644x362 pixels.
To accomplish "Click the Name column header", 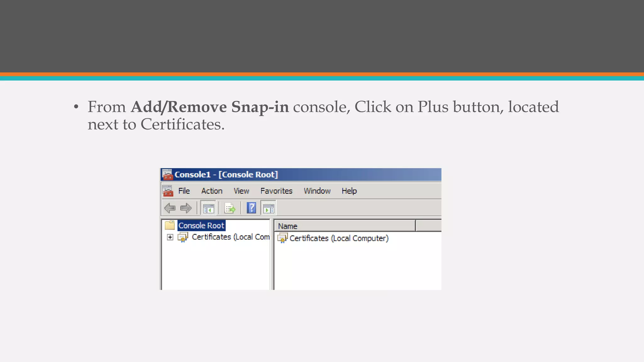I will (x=345, y=226).
